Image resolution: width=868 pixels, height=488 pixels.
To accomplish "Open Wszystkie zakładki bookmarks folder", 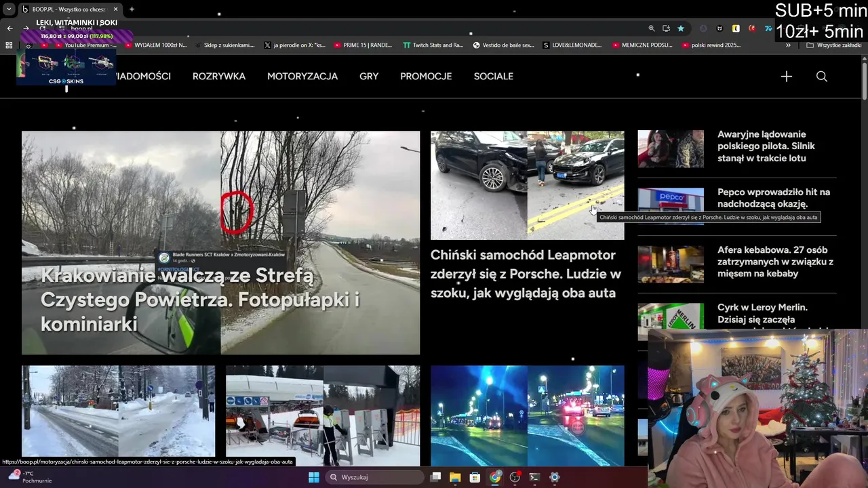I will [x=833, y=45].
